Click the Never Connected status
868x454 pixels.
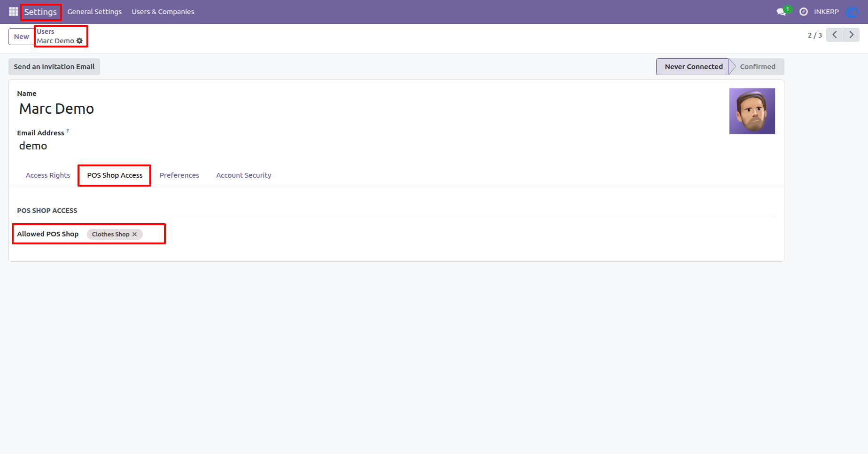click(693, 67)
